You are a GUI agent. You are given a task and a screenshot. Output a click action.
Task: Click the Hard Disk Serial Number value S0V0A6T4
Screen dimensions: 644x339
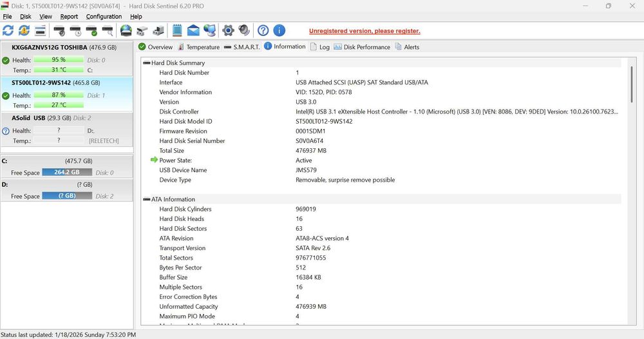coord(309,141)
